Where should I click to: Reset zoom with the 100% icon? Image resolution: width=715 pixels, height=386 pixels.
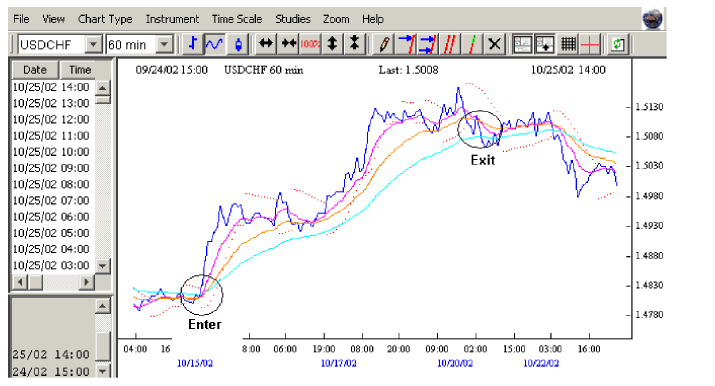tap(311, 44)
